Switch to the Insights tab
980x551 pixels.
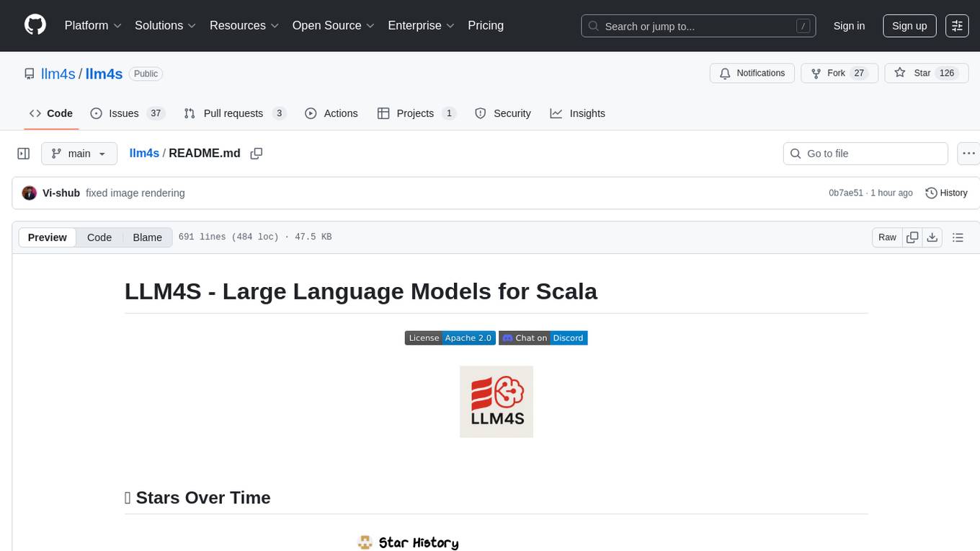pyautogui.click(x=578, y=113)
